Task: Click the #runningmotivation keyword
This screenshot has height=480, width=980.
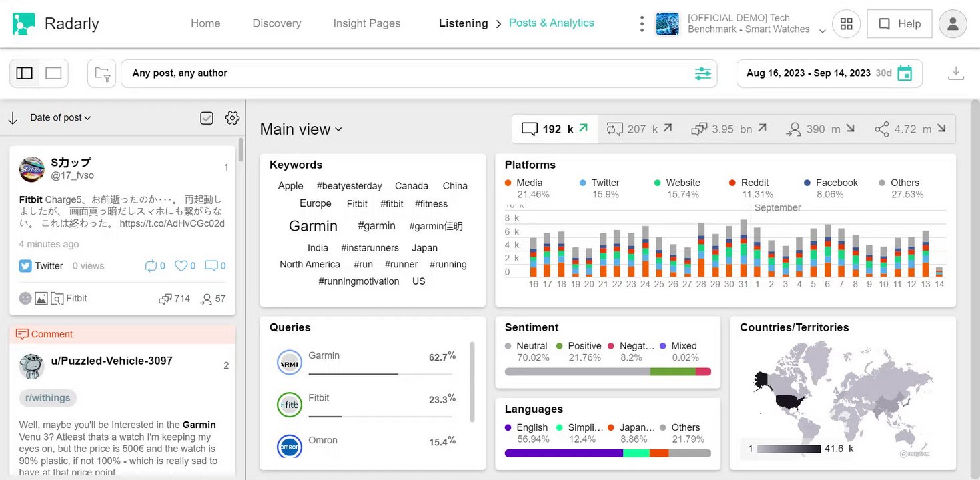Action: click(x=359, y=281)
